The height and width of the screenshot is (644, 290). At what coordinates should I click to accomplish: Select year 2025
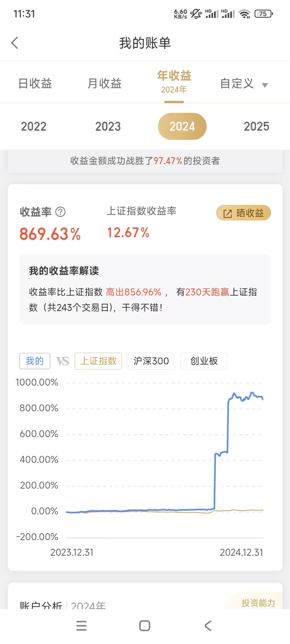256,127
